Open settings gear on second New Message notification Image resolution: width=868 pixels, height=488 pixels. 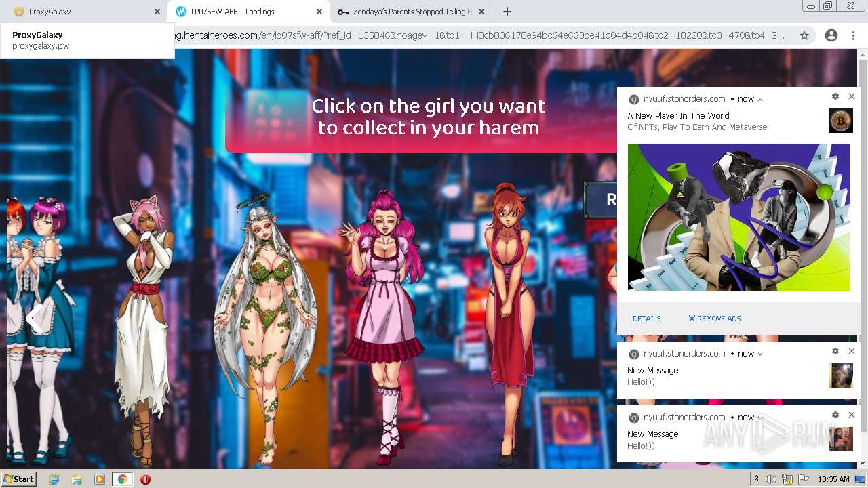point(835,415)
